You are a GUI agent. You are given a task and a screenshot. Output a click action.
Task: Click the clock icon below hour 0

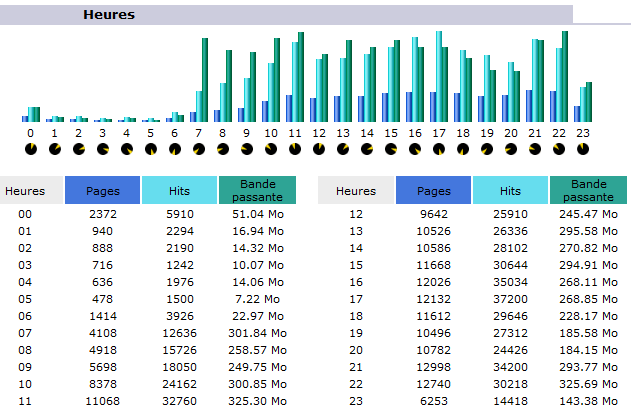30,149
